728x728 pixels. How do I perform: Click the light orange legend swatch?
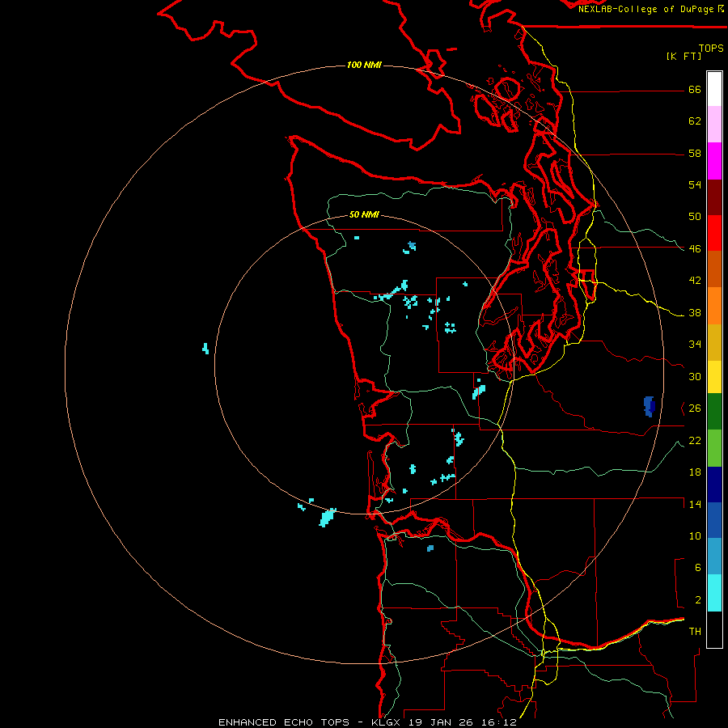[714, 306]
